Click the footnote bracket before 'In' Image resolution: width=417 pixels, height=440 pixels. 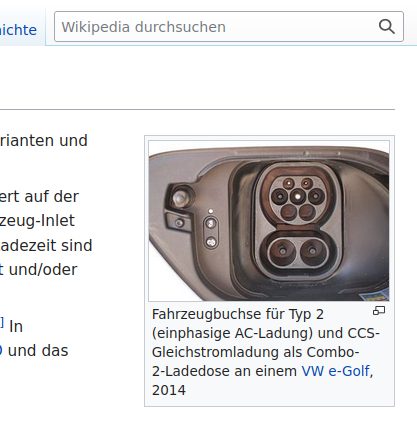[2, 323]
